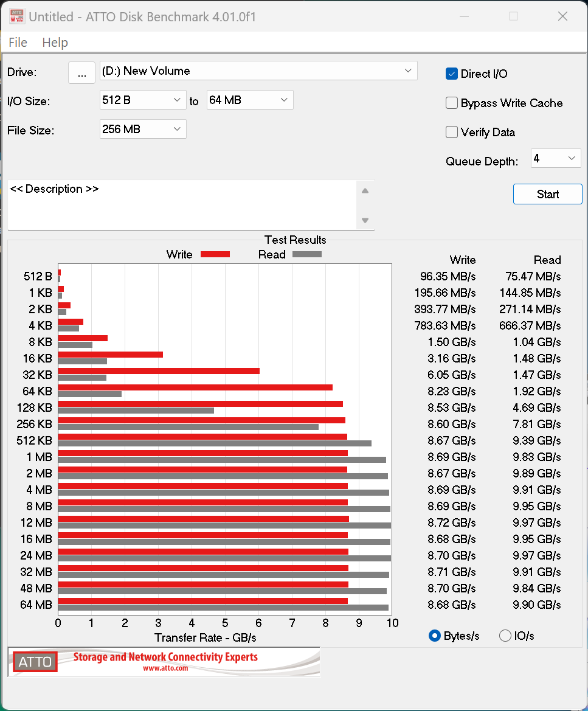Viewport: 588px width, 711px height.
Task: Change the Queue Depth dropdown
Action: pyautogui.click(x=556, y=159)
